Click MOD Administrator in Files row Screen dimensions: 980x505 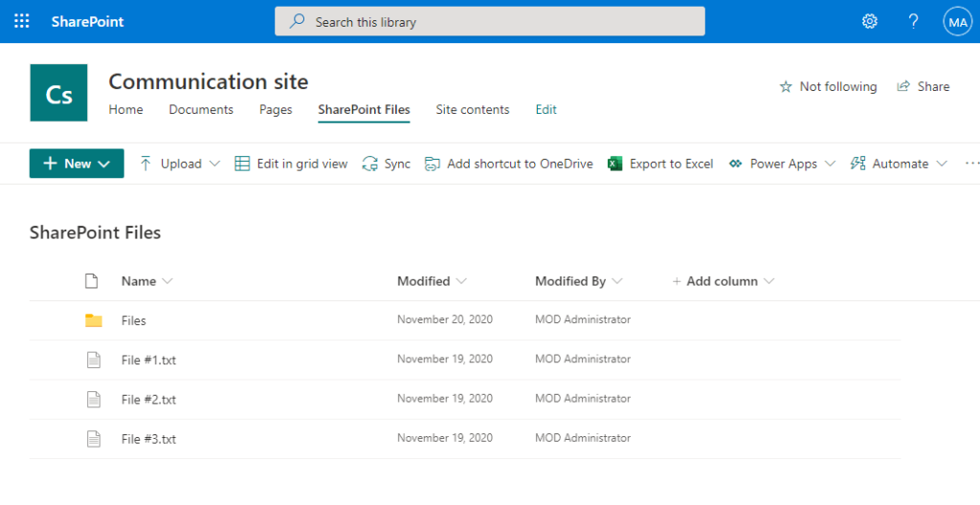[x=583, y=319]
